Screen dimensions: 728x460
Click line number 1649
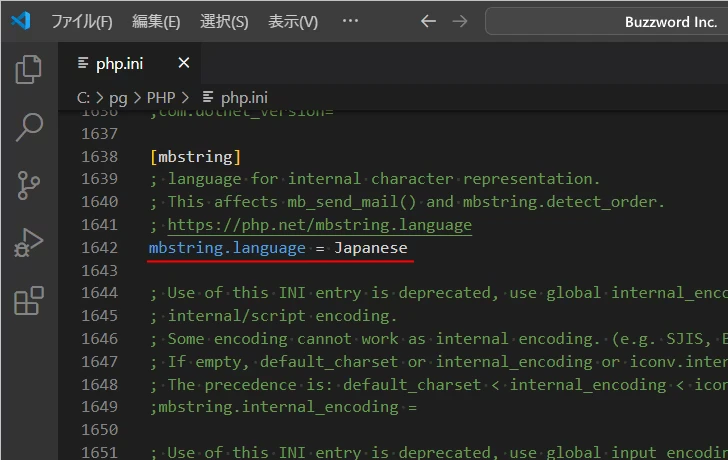click(99, 407)
